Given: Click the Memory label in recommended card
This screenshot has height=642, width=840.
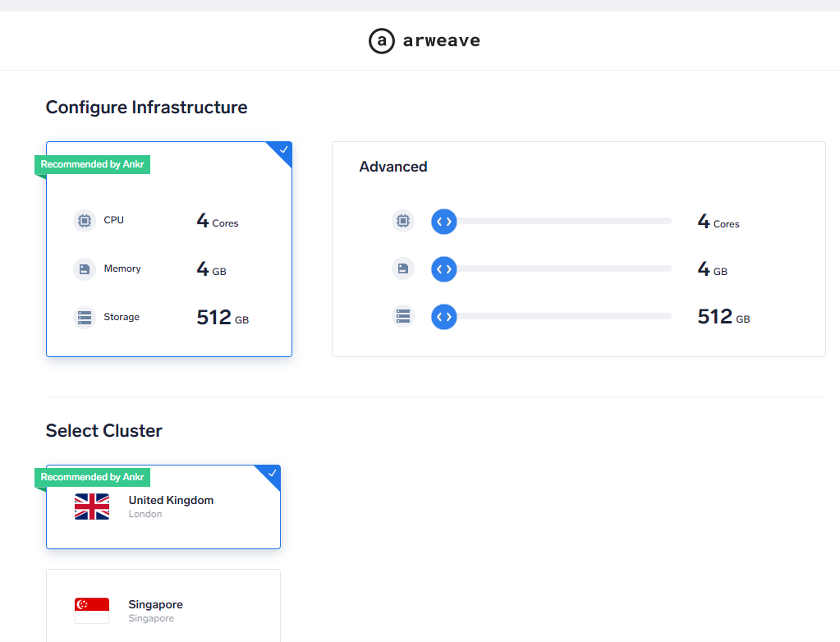Looking at the screenshot, I should click(122, 268).
